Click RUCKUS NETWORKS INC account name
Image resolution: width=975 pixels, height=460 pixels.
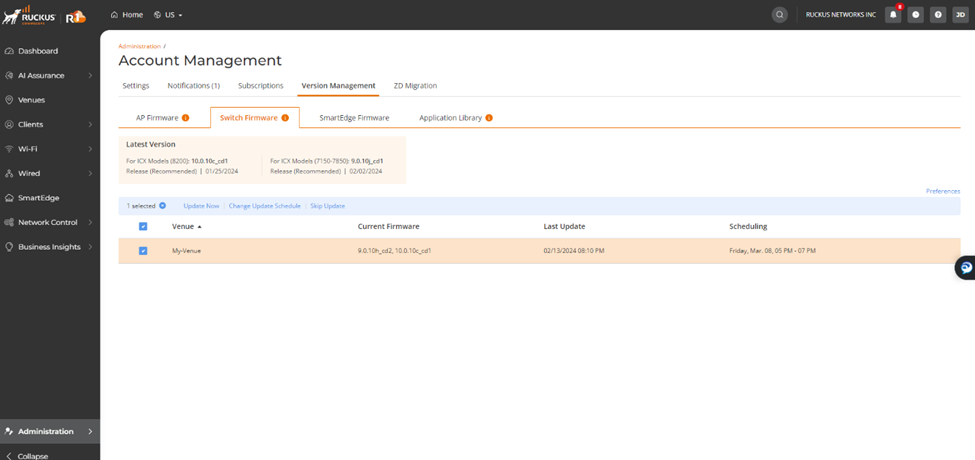pyautogui.click(x=841, y=15)
